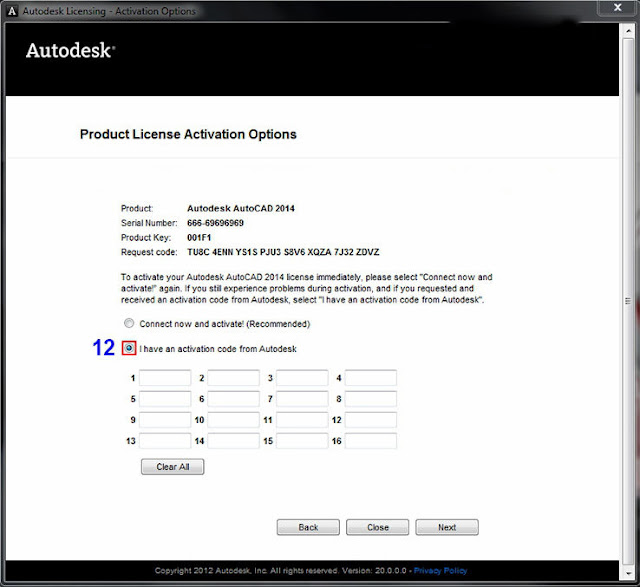Click activation code field 9

click(x=165, y=420)
